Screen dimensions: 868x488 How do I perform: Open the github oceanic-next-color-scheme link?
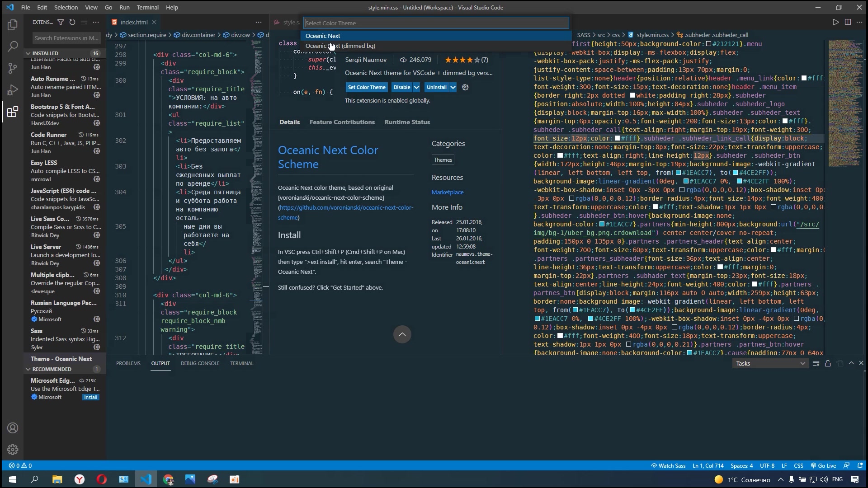point(346,212)
